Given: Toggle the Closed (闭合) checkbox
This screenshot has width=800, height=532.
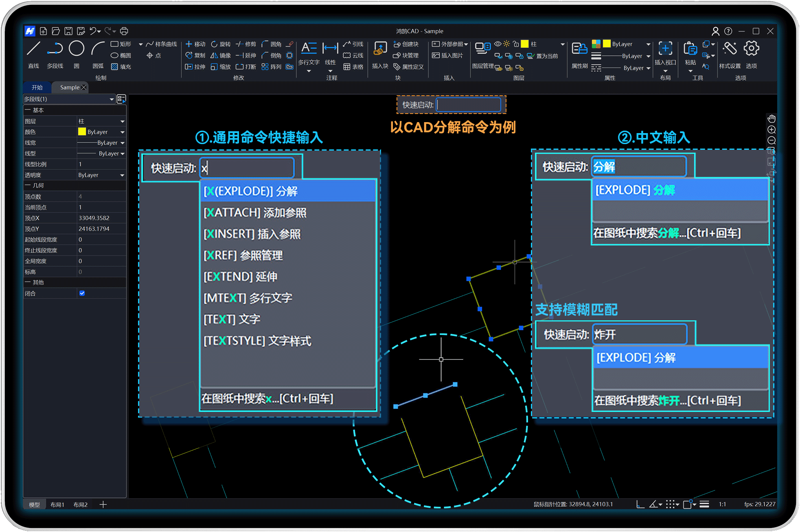Looking at the screenshot, I should [82, 293].
